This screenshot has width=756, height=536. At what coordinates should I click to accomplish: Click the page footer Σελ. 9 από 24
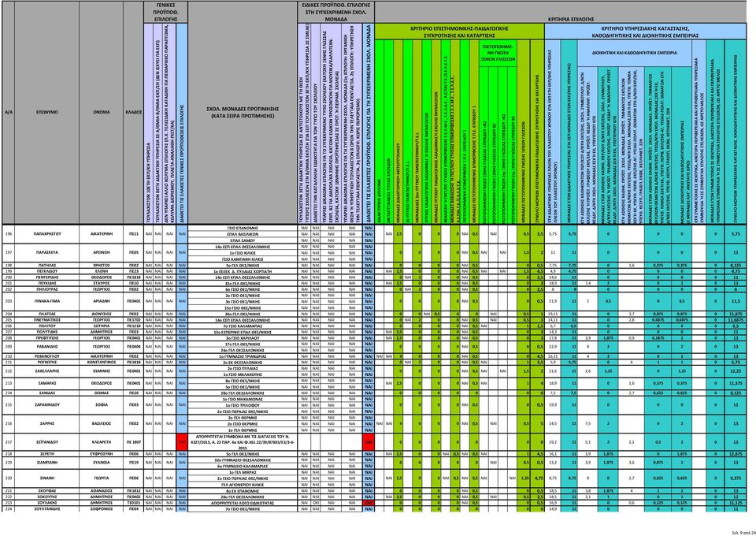point(742,533)
